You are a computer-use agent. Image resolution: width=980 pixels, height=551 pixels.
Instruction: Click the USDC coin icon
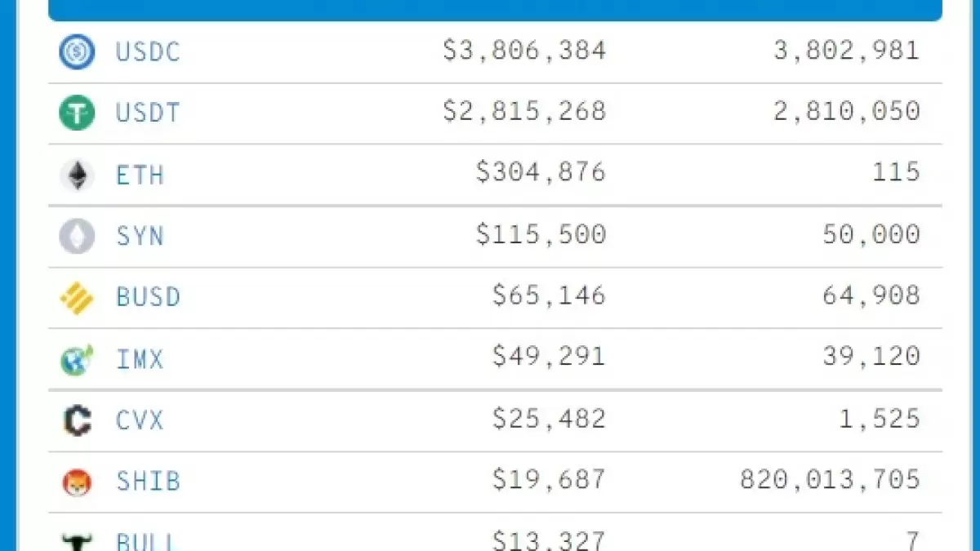[x=77, y=52]
